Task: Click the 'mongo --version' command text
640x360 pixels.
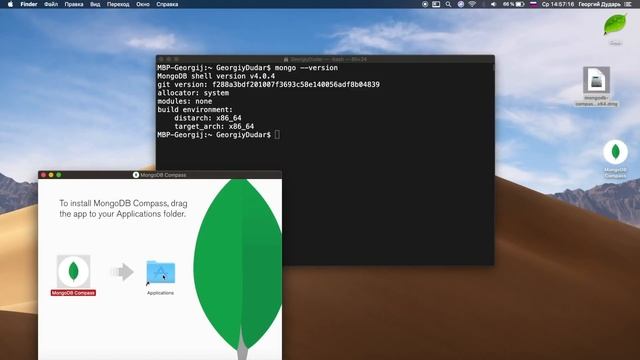Action: (307, 68)
